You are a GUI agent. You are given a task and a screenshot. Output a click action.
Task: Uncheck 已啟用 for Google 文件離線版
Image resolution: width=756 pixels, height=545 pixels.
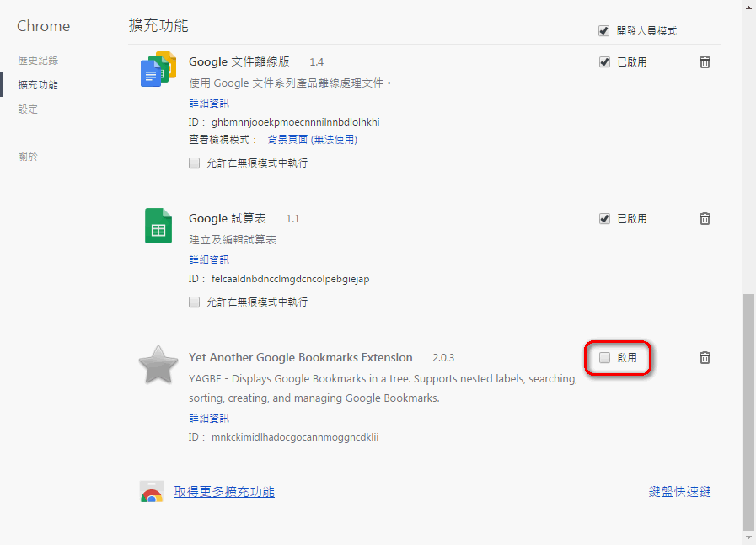click(604, 62)
